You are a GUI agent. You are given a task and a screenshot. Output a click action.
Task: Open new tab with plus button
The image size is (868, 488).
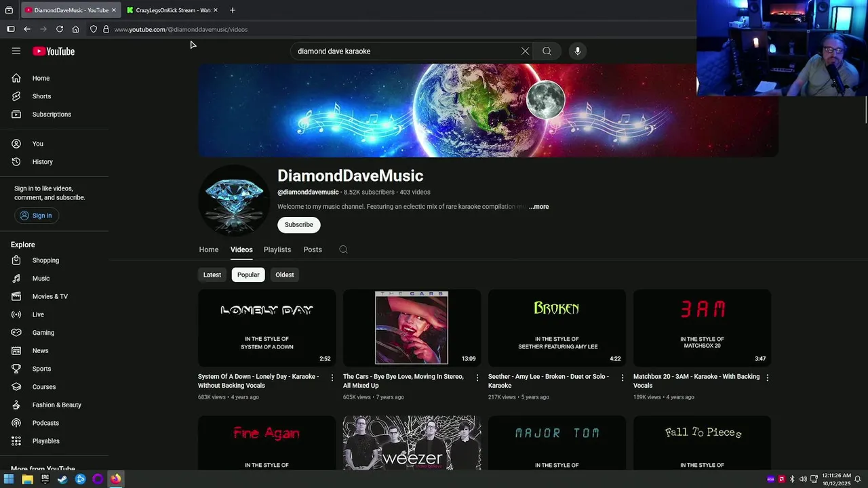[232, 10]
